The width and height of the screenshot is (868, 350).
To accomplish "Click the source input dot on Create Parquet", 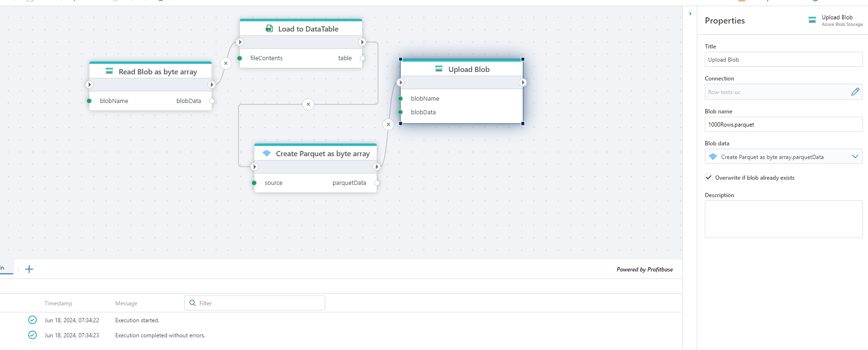I will [x=254, y=183].
